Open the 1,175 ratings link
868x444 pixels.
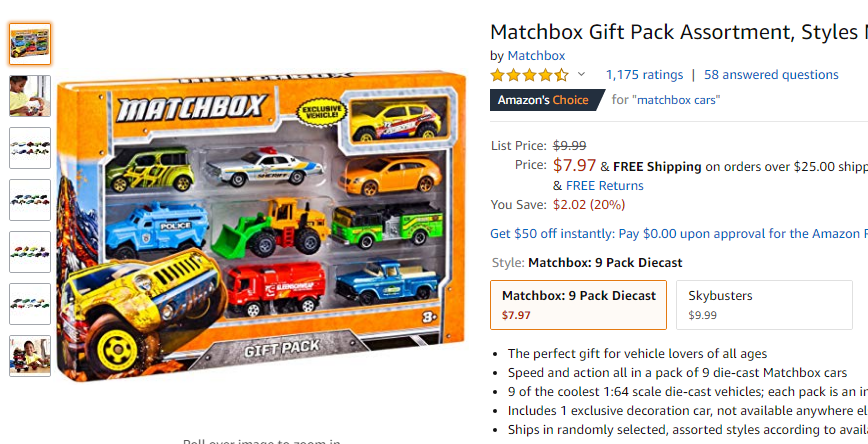click(644, 75)
